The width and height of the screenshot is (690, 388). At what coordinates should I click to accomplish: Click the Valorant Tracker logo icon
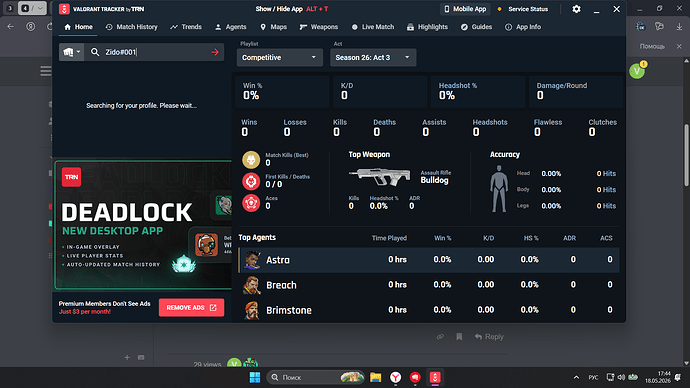point(64,9)
